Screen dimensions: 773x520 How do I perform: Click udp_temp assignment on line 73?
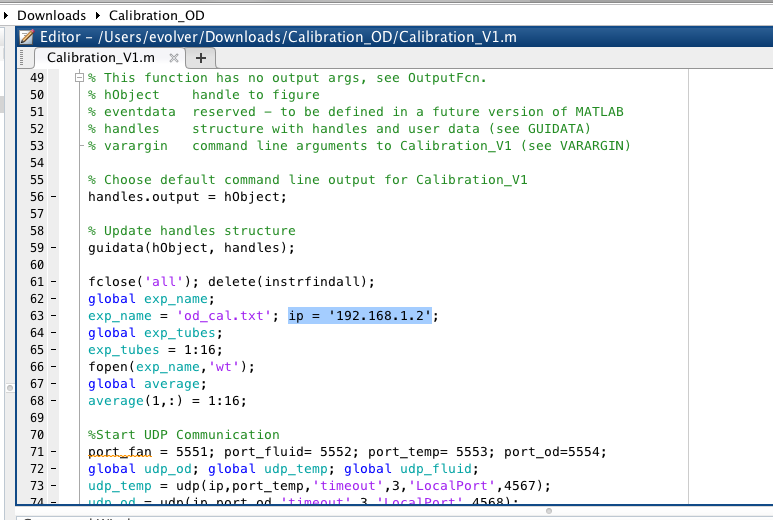coord(319,485)
